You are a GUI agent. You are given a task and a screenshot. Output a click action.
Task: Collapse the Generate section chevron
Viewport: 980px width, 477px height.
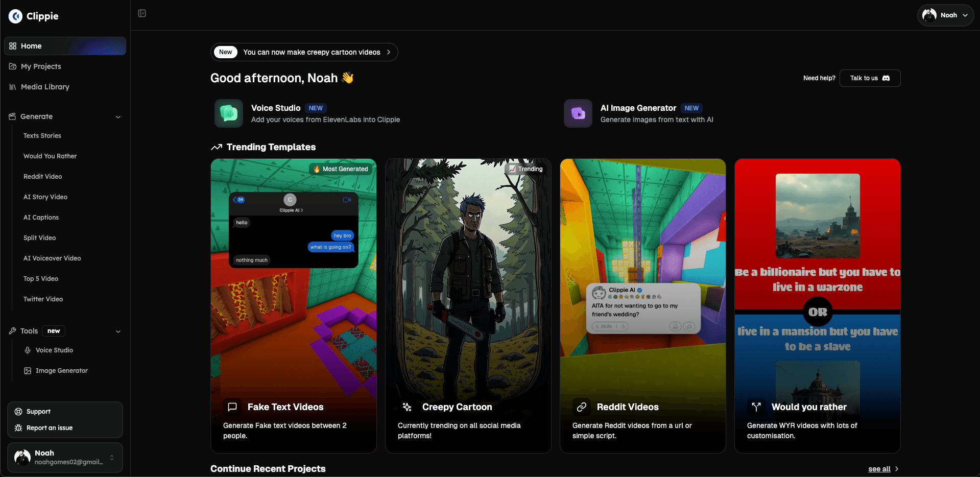pos(118,117)
